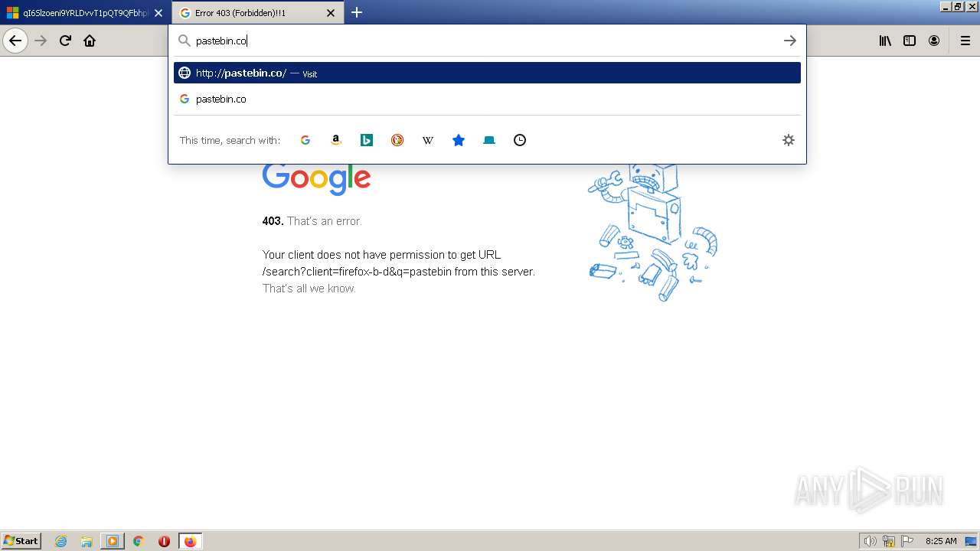Search history with the clock icon

click(520, 140)
